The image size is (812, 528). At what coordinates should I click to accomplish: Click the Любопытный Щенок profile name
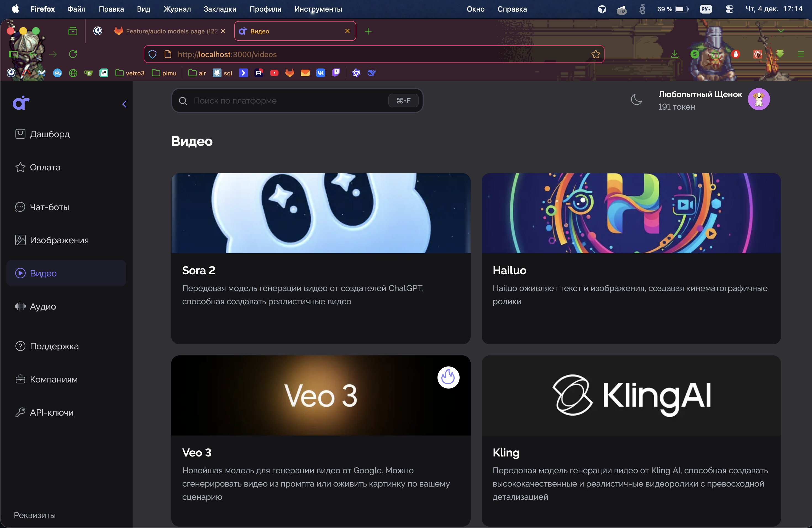coord(700,94)
